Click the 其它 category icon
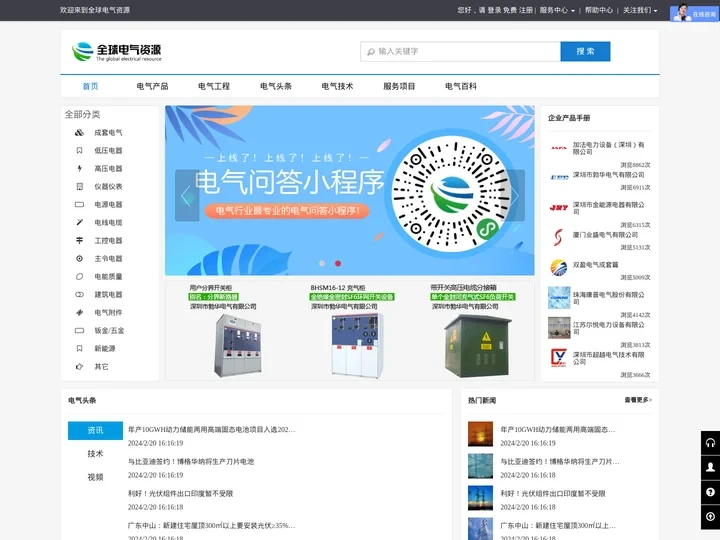This screenshot has width=720, height=540. (79, 366)
